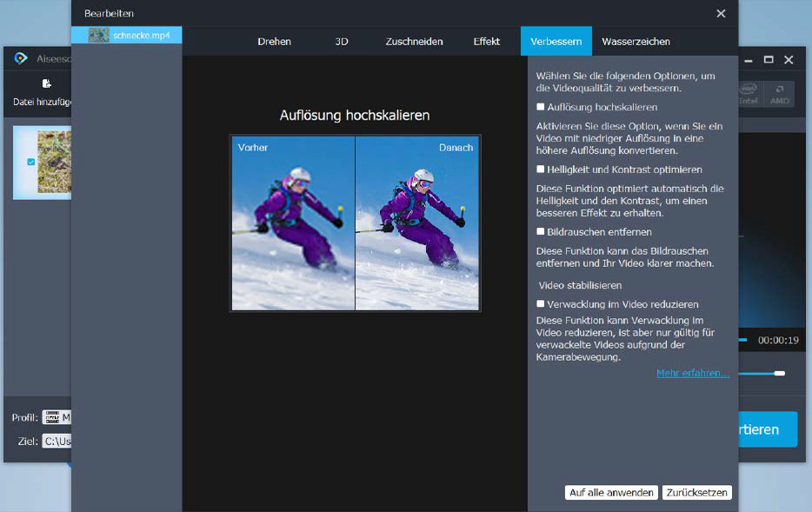Click the Datei hinzufügen icon

tap(45, 82)
